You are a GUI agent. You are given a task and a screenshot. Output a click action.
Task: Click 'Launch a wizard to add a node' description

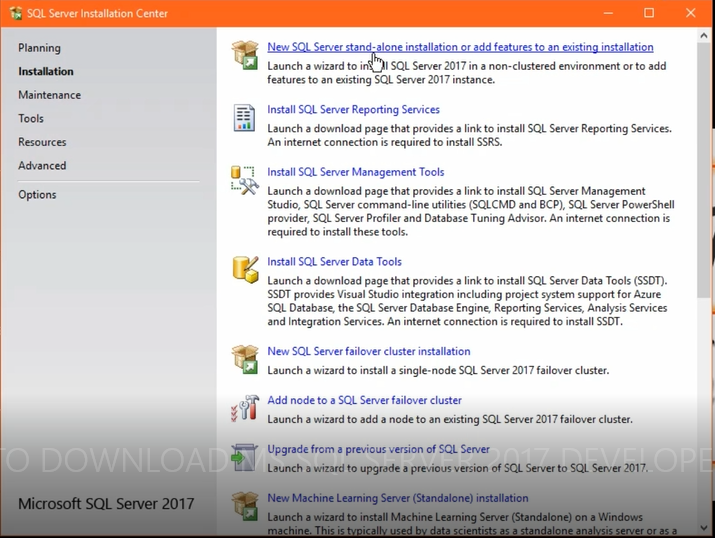(x=450, y=419)
